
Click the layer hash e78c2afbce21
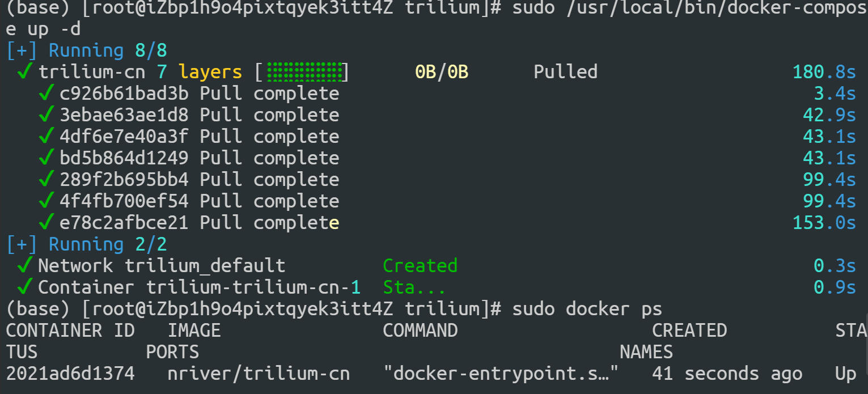click(x=124, y=223)
